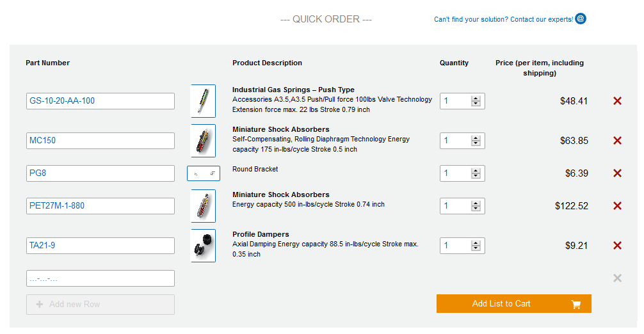Open the Industrial Gas Springs product thumbnail
The image size is (644, 334).
(203, 101)
